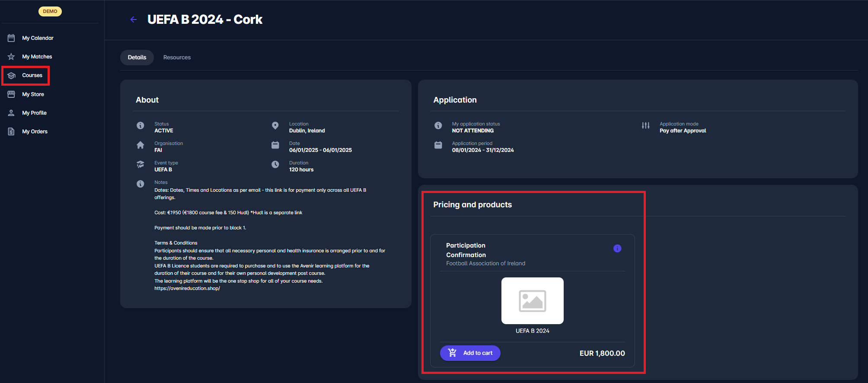This screenshot has width=868, height=383.
Task: Click the DEMO badge at top left
Action: (50, 11)
